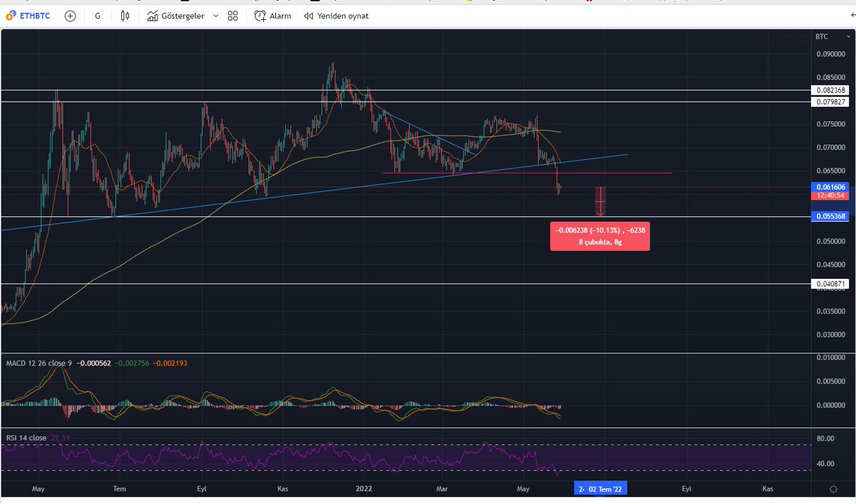This screenshot has height=504, width=856.
Task: Click the 80.00 level on RSI scale
Action: 825,439
